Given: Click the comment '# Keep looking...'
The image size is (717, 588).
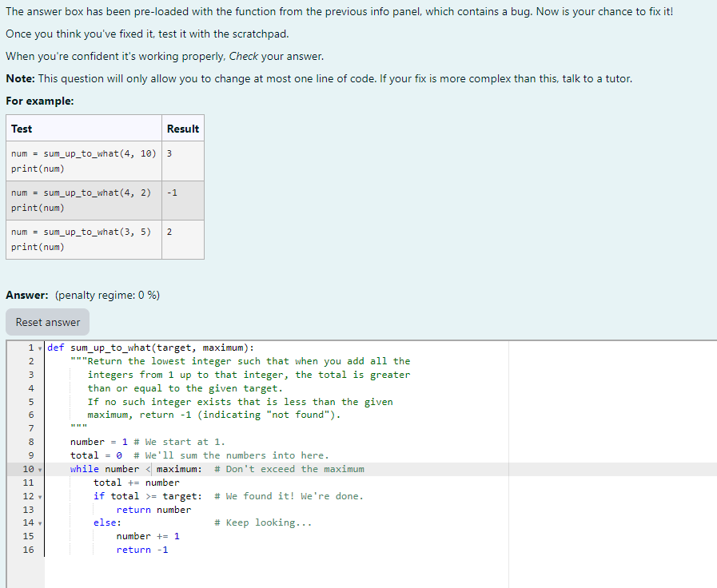Looking at the screenshot, I should pos(263,522).
